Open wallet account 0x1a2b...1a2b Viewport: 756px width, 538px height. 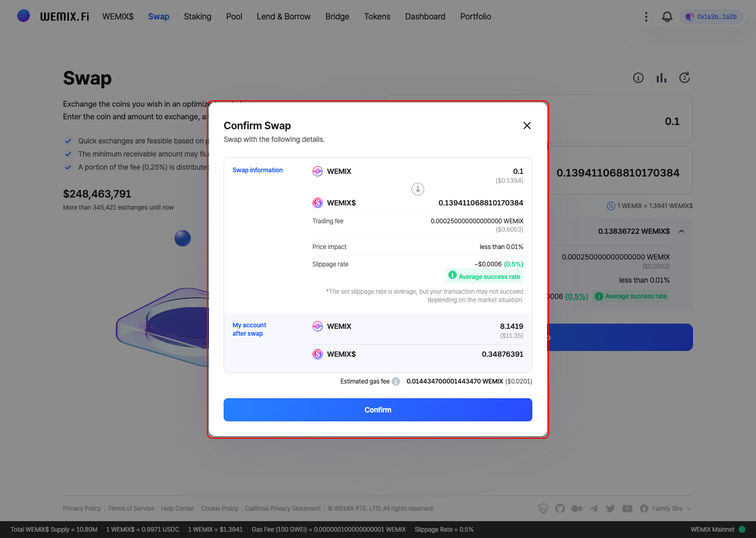pyautogui.click(x=711, y=17)
